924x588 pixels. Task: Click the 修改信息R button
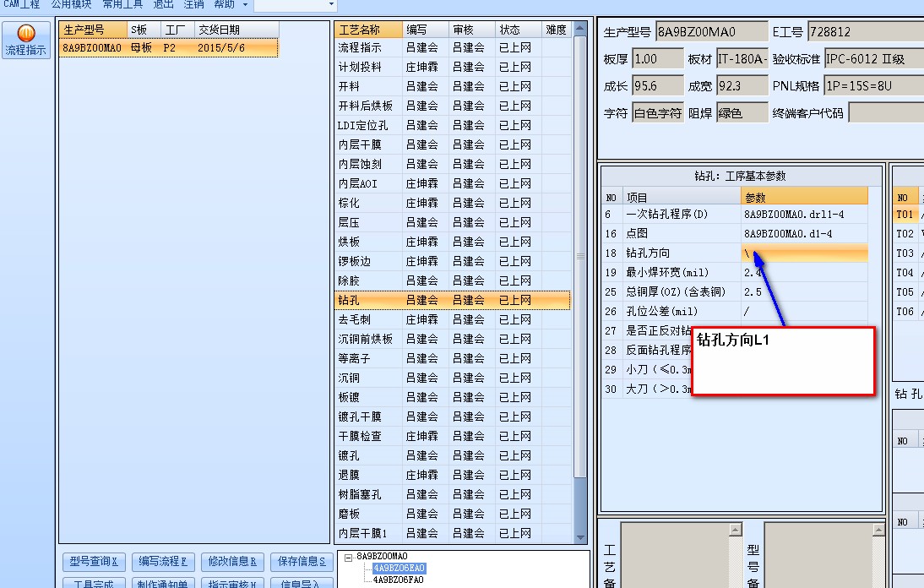point(232,562)
